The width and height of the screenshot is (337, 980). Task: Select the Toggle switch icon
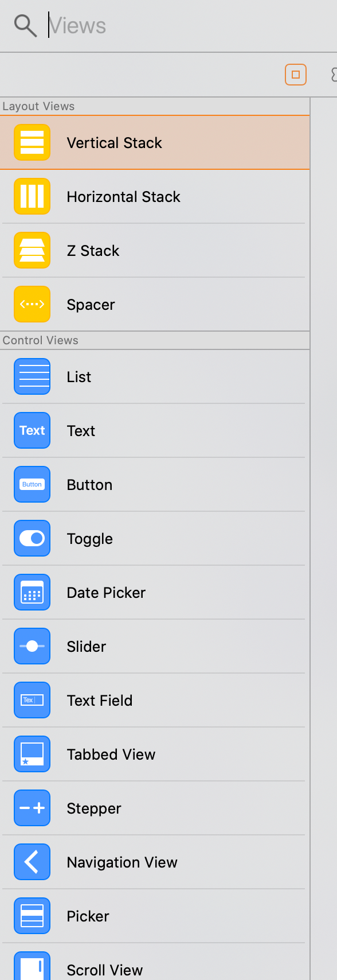pos(32,538)
